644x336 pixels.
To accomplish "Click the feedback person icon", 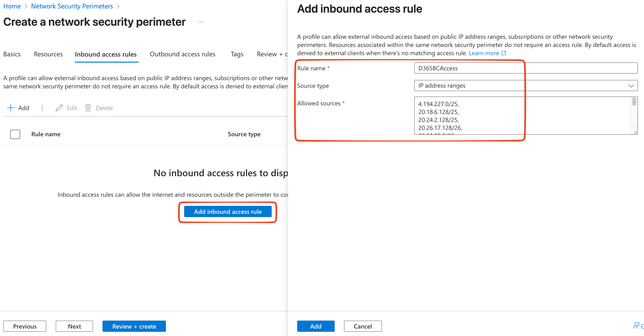I will [x=636, y=325].
